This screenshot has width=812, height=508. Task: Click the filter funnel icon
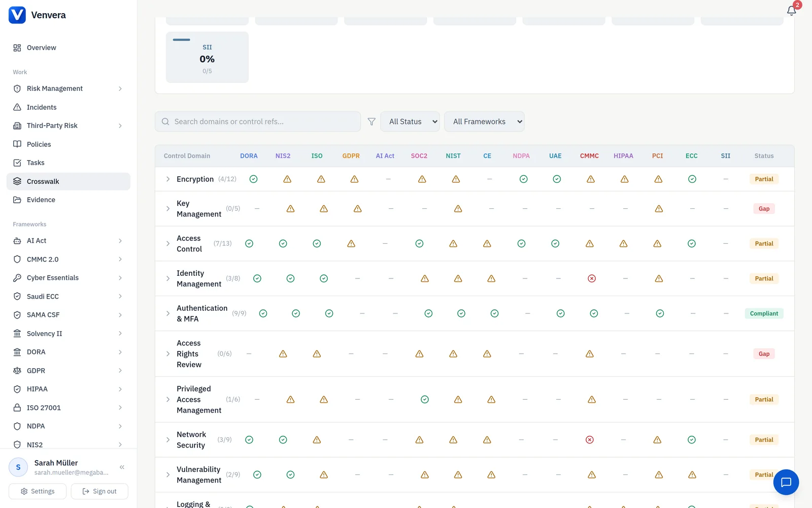[x=371, y=121]
